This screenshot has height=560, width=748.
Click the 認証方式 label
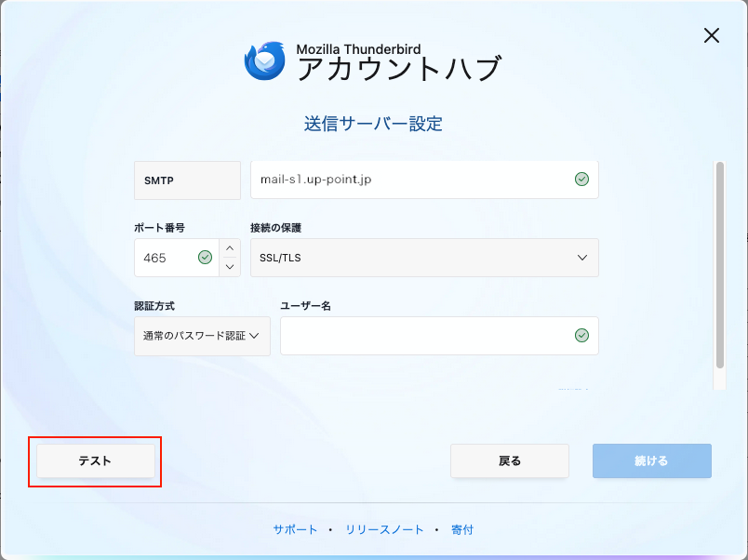click(154, 306)
